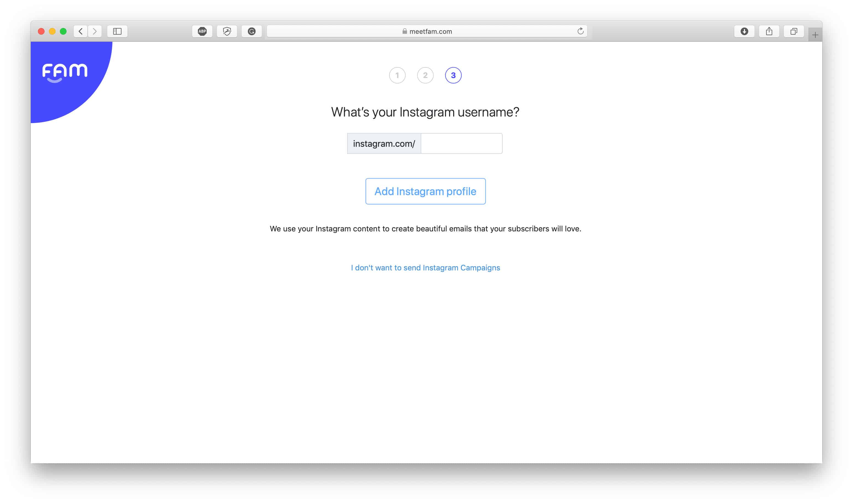The width and height of the screenshot is (853, 504).
Task: Click Add Instagram profile button
Action: pos(425,191)
